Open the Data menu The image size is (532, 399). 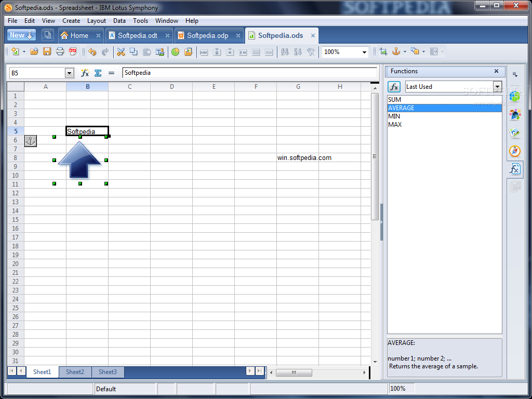119,21
